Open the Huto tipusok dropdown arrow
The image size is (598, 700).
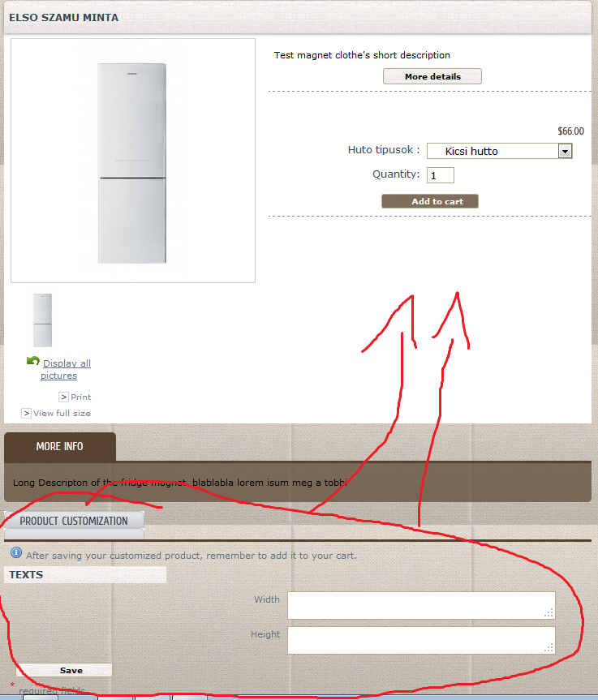pyautogui.click(x=565, y=151)
